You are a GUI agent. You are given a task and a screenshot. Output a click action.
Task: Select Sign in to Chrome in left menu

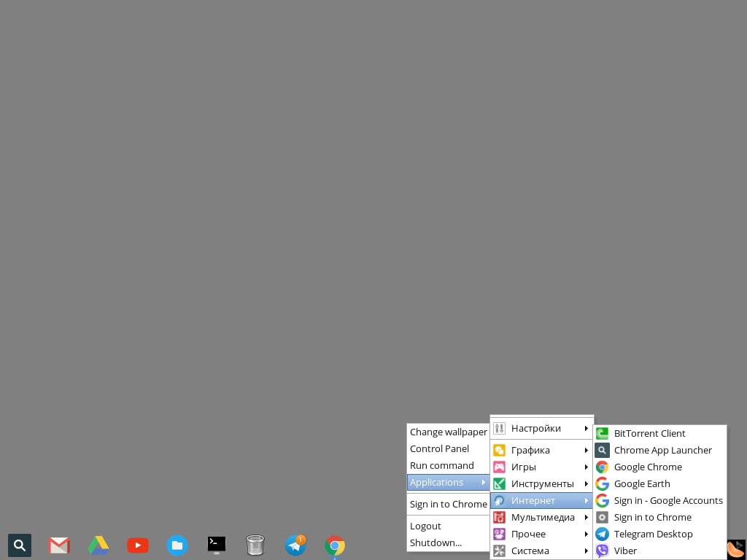click(449, 505)
